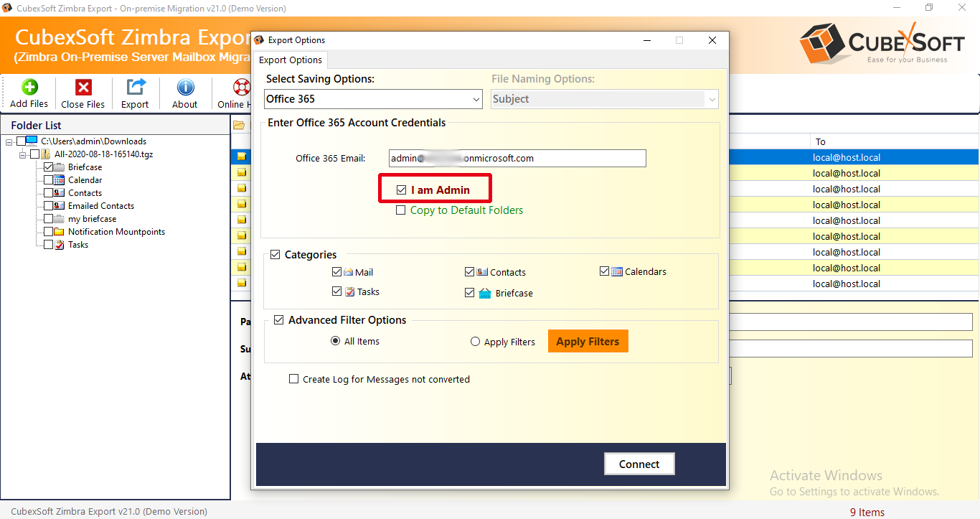Select the All Items radio button
Screen dimensions: 980x519
335,341
